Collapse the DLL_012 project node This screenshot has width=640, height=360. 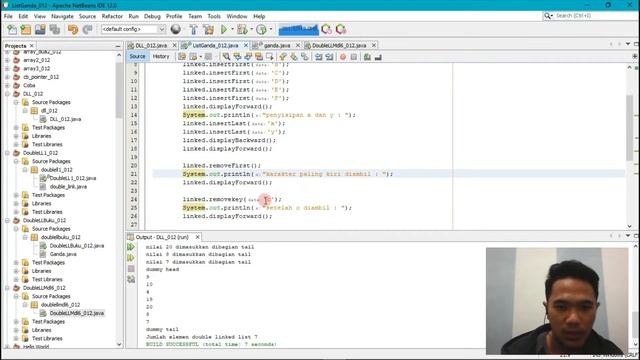7,94
